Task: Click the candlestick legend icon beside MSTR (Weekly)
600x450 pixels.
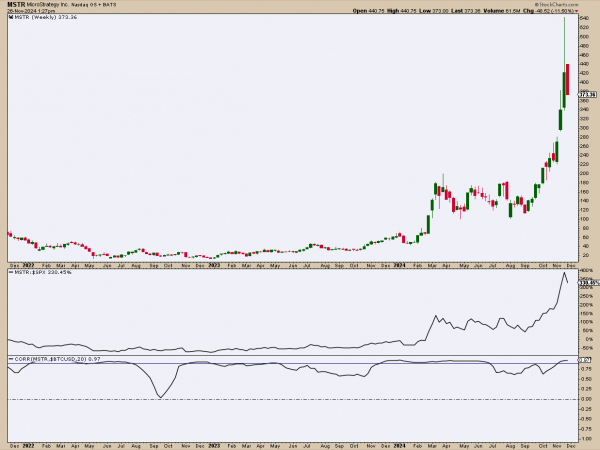Action: (x=11, y=18)
